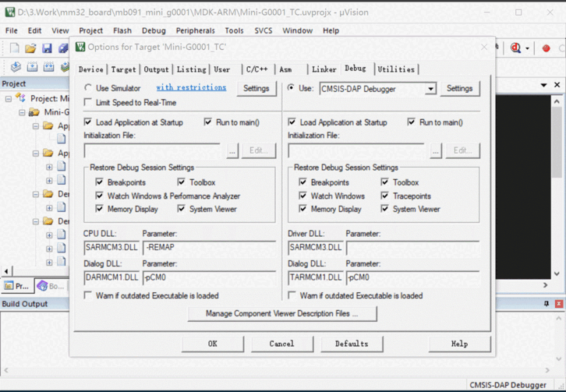Pin the Build Output panel
Screen dimensions: 566x392
(x=546, y=304)
